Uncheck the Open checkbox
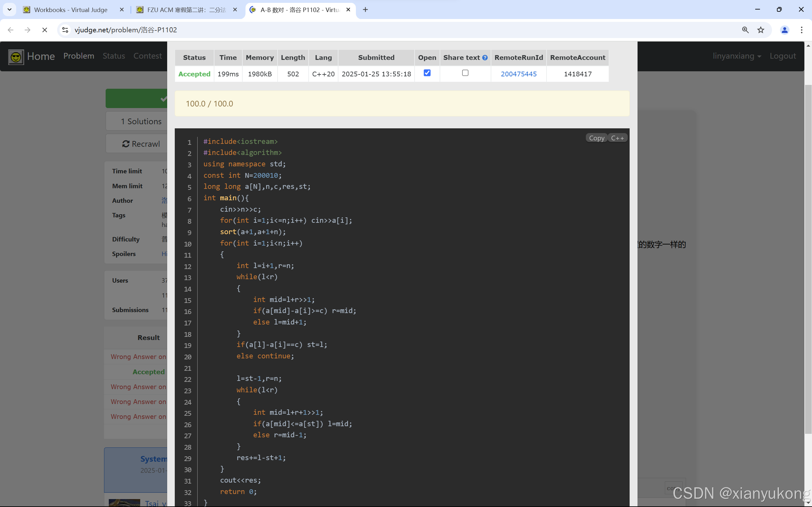The height and width of the screenshot is (507, 812). [x=427, y=73]
